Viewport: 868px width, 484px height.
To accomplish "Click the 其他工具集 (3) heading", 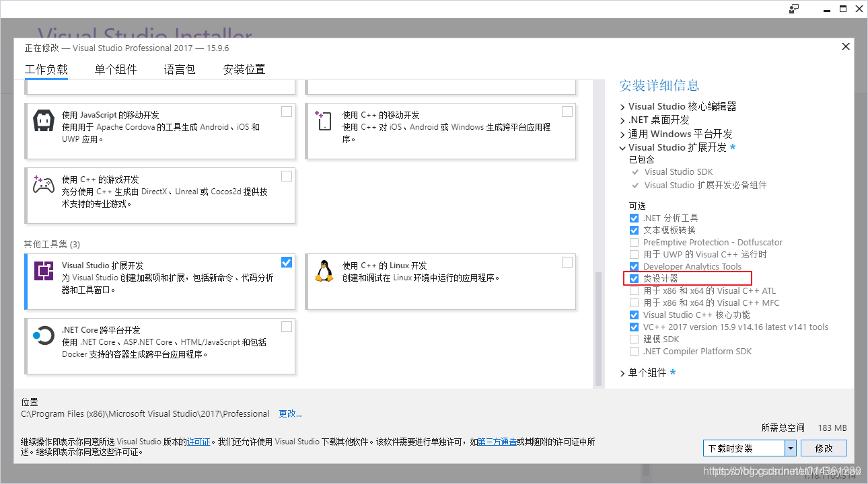I will (52, 244).
